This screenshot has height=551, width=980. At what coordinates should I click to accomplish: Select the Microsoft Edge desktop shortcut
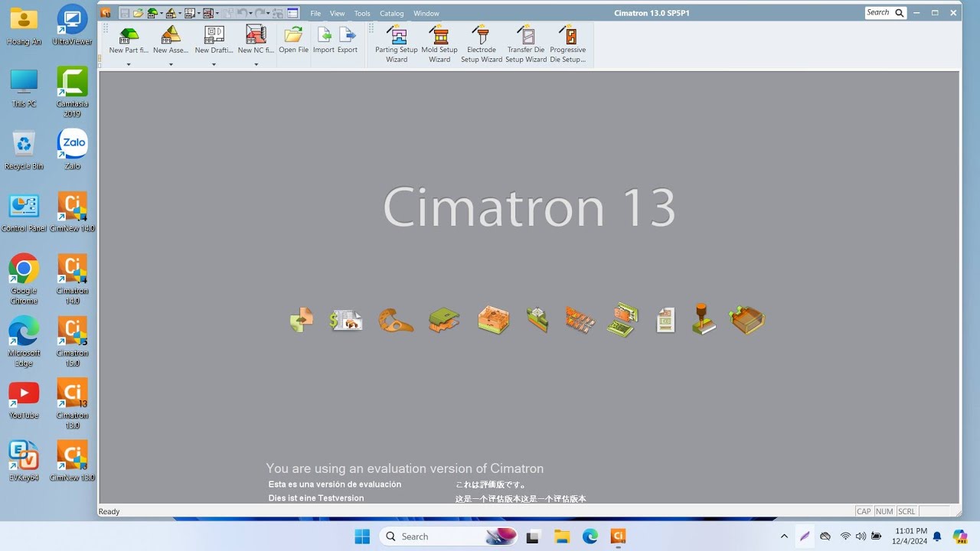point(24,342)
